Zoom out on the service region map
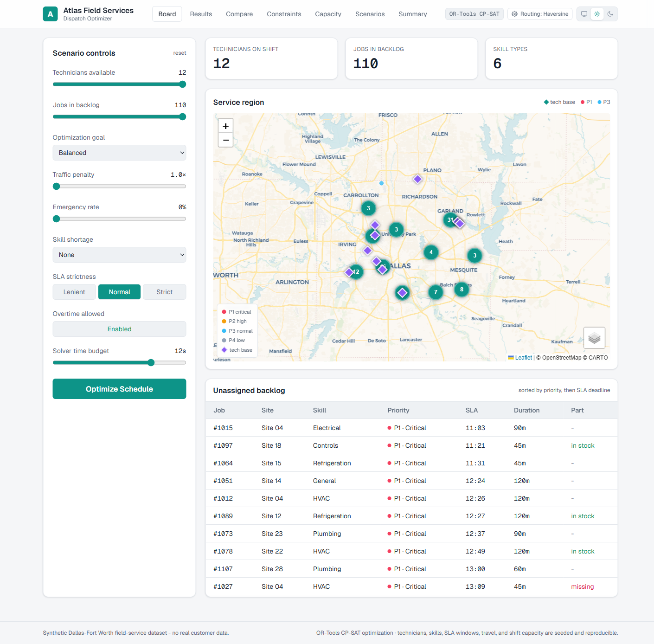Viewport: 654px width, 644px height. click(225, 140)
